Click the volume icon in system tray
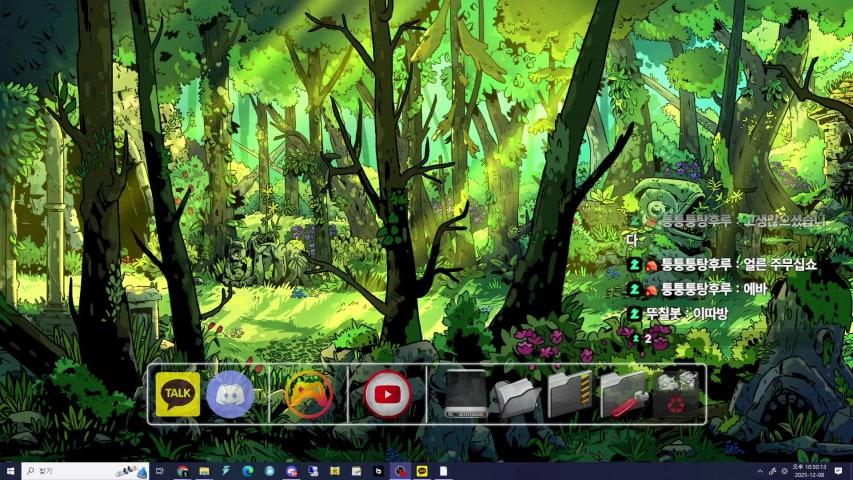The height and width of the screenshot is (480, 853). pyautogui.click(x=783, y=471)
